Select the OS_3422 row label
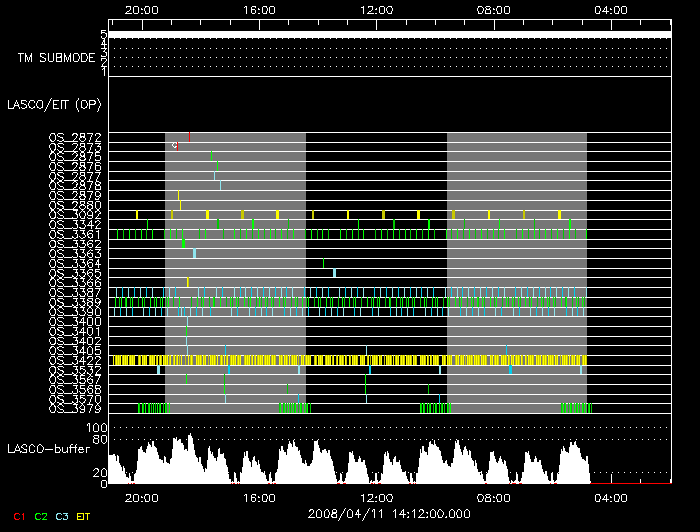The image size is (700, 532). pos(74,360)
